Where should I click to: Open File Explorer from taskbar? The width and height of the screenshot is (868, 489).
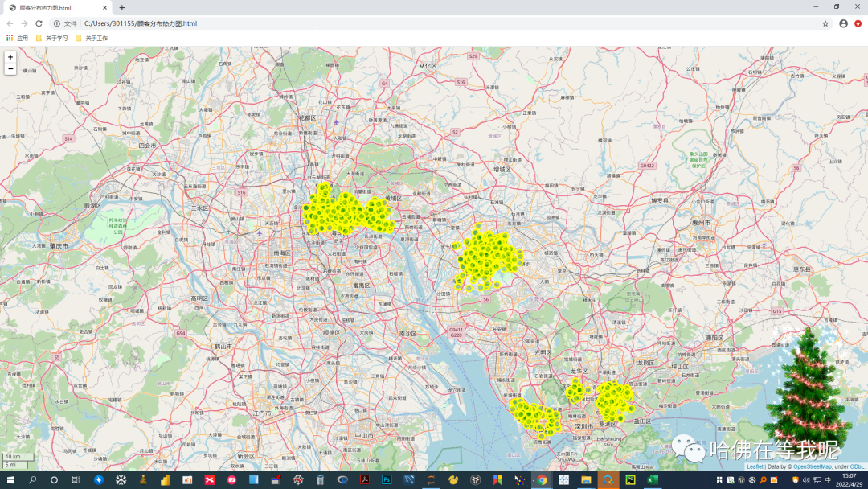586,480
